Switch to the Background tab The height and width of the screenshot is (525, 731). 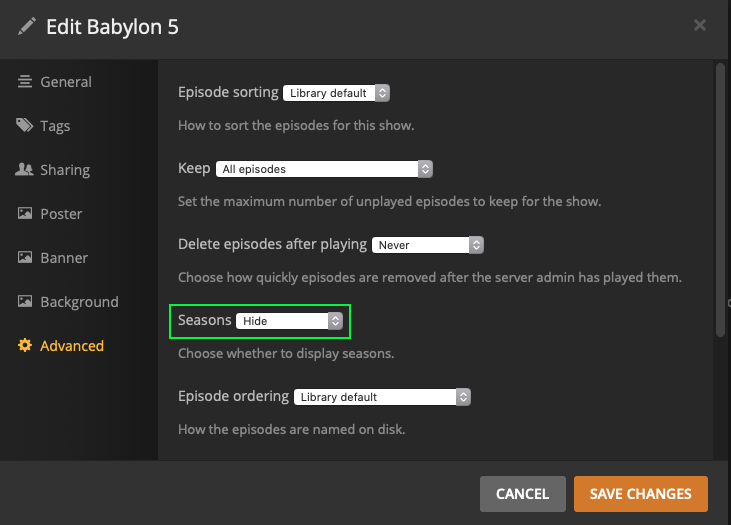click(79, 302)
